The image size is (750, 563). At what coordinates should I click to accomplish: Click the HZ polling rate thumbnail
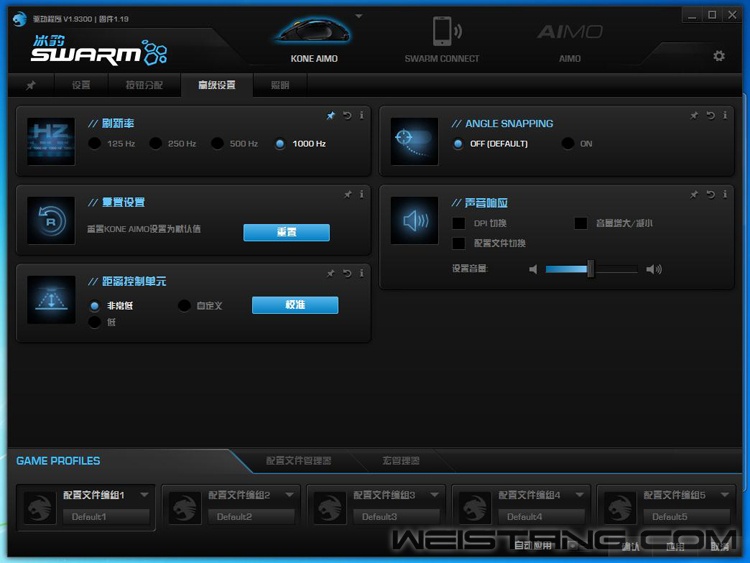[x=51, y=142]
